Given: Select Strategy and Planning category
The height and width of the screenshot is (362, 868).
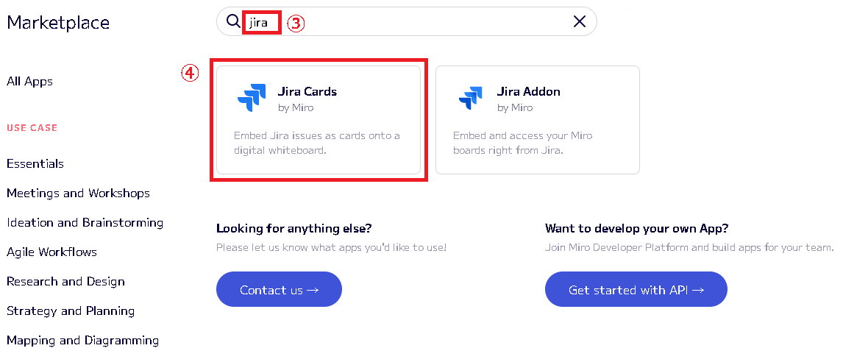Looking at the screenshot, I should point(71,311).
